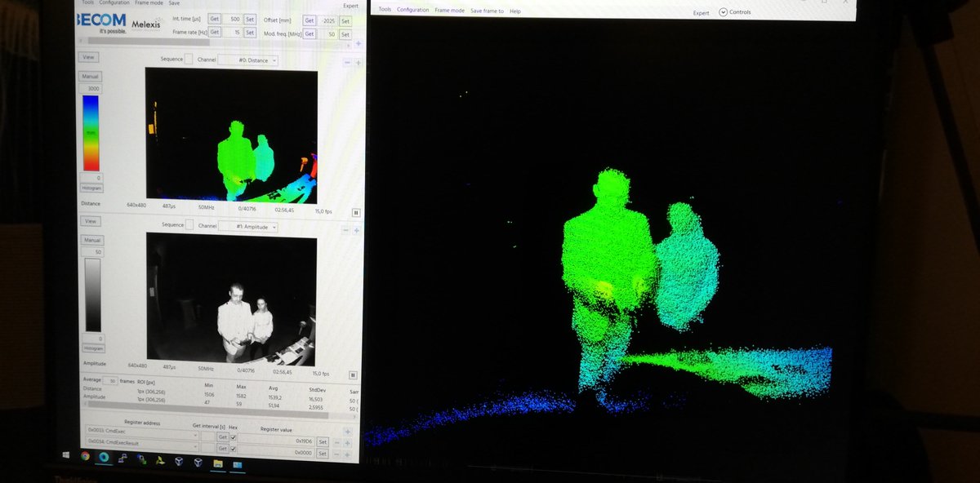The image size is (980, 483).
Task: Click Manual button of Amplitude gray scale
Action: pyautogui.click(x=91, y=241)
